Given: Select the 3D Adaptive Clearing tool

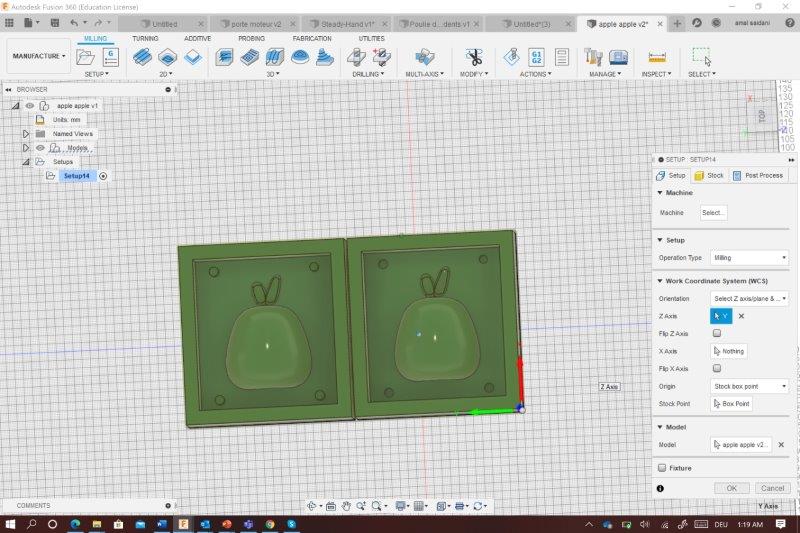Looking at the screenshot, I should (x=224, y=57).
